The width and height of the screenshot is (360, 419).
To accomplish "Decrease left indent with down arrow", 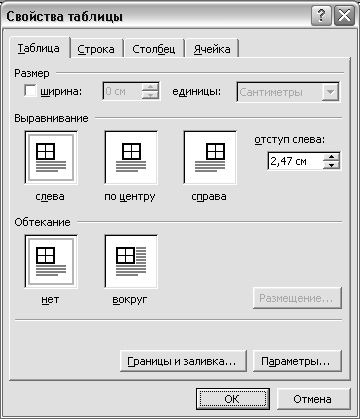I will 331,165.
